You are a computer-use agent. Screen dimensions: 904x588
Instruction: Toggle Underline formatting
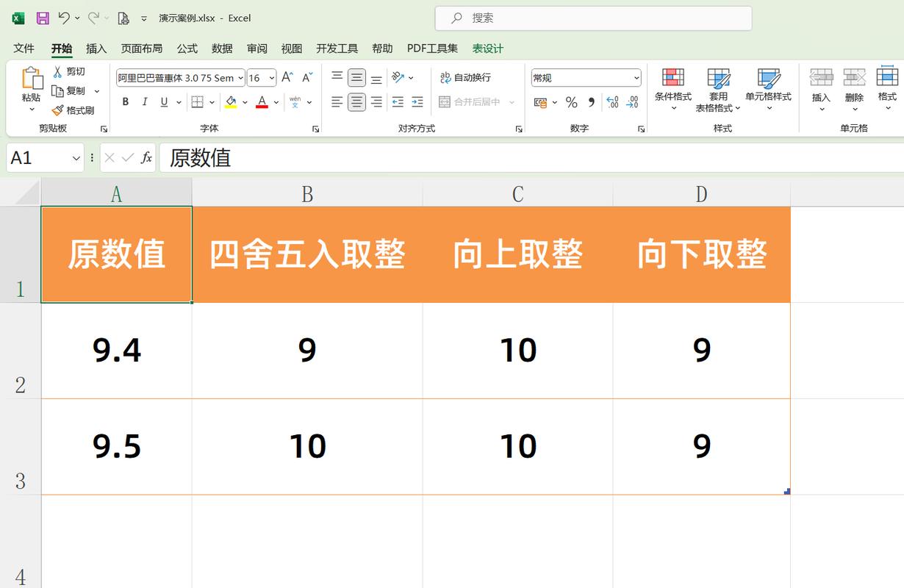[164, 102]
